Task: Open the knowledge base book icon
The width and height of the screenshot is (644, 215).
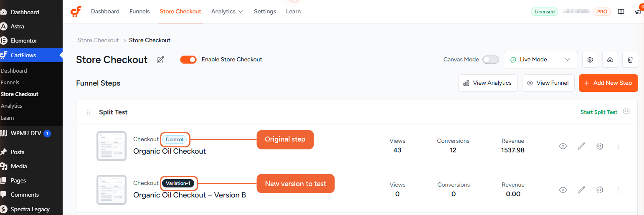Action: pyautogui.click(x=621, y=12)
